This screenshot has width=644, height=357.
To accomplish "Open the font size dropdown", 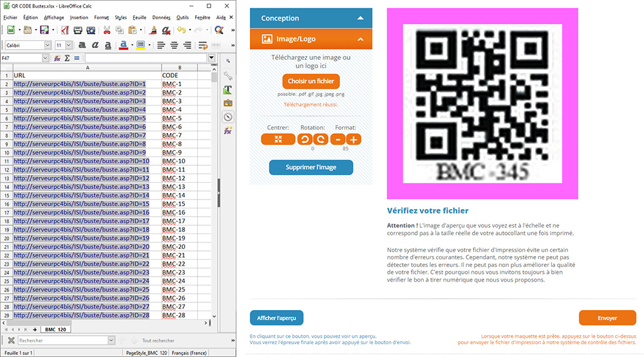I will click(70, 45).
